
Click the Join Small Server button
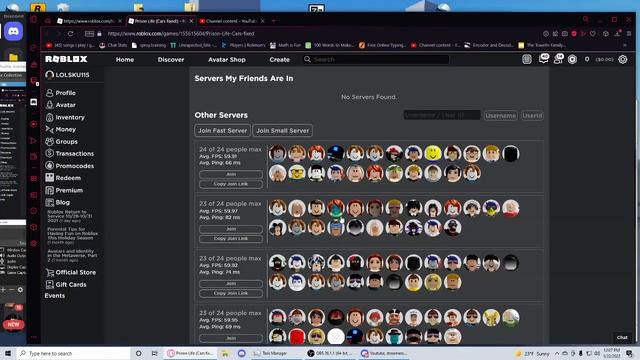pos(282,131)
